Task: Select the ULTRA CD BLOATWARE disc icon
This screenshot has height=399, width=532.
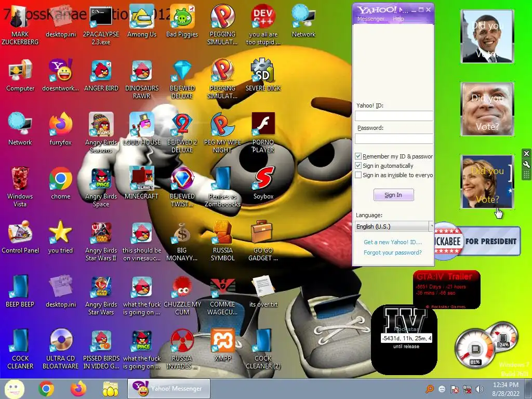Action: 61,349
